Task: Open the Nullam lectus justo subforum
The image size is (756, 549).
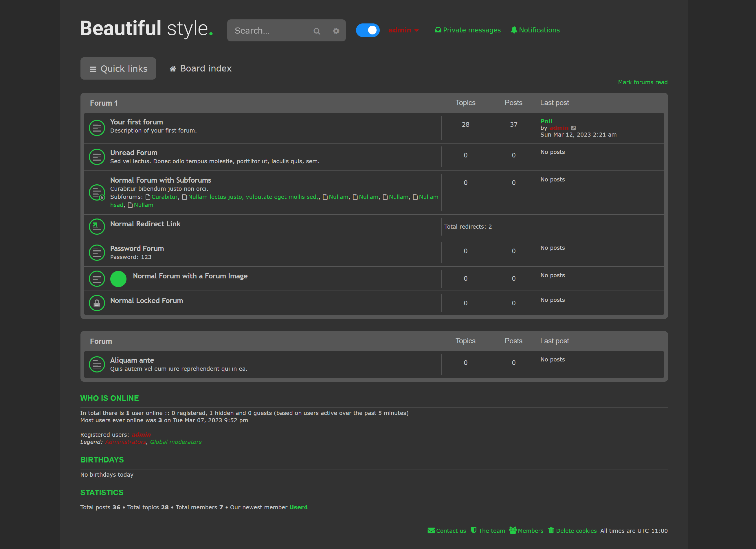Action: 253,197
